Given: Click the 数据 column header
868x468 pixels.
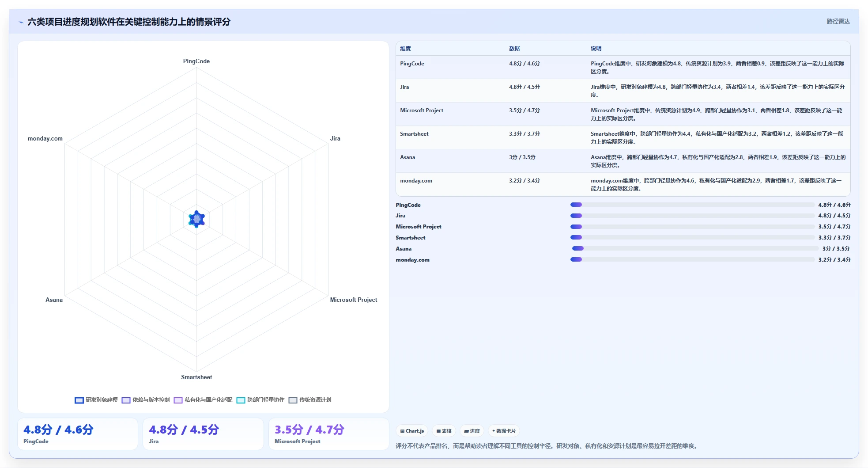Looking at the screenshot, I should click(x=514, y=49).
